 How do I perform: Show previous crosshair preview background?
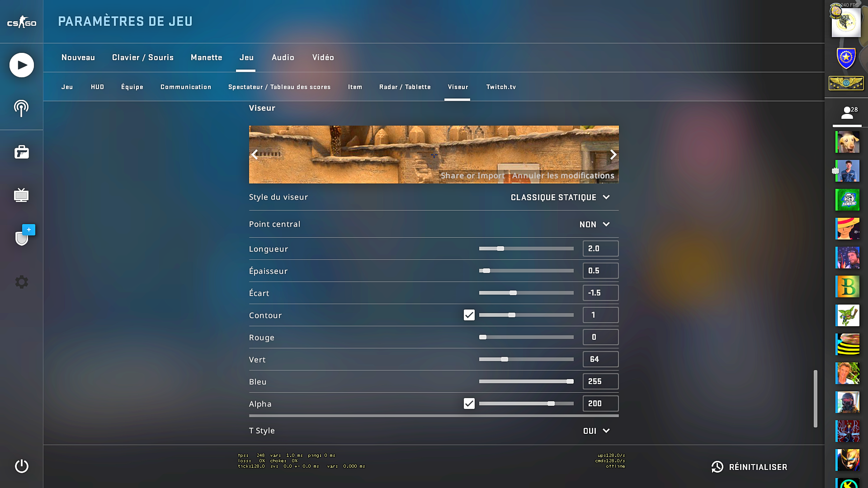pyautogui.click(x=255, y=155)
